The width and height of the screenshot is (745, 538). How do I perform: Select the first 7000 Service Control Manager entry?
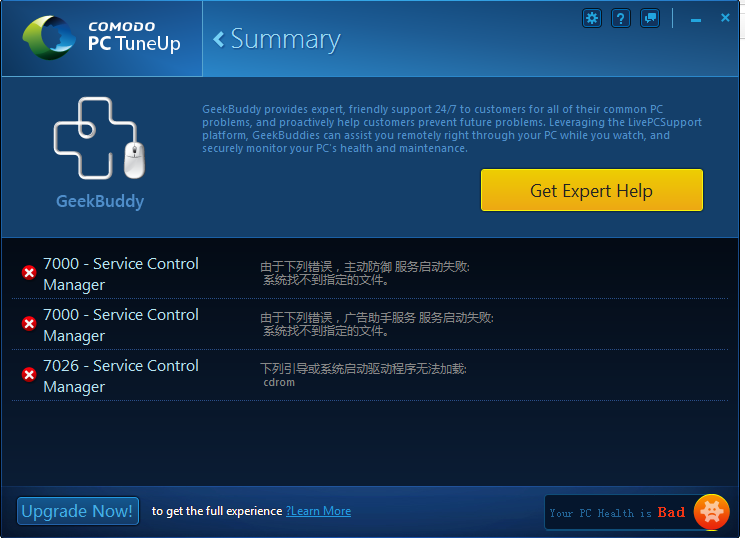pyautogui.click(x=120, y=274)
